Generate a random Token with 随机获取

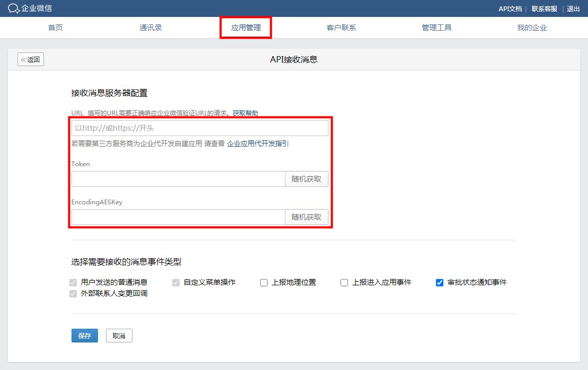[306, 179]
